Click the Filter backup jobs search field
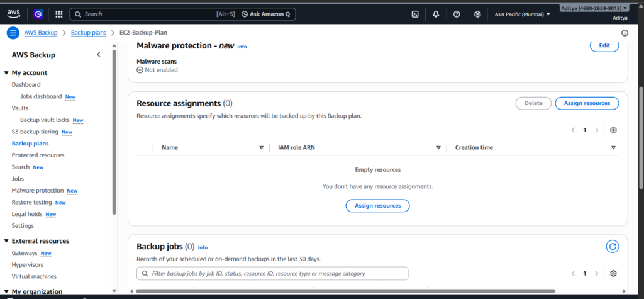Screen dimensions: 644x299 [x=272, y=274]
